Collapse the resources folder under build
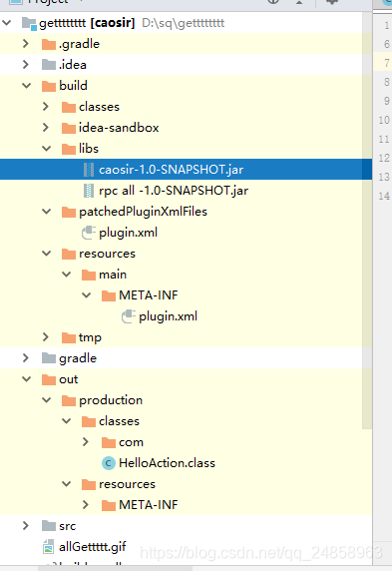The width and height of the screenshot is (392, 571). 46,254
